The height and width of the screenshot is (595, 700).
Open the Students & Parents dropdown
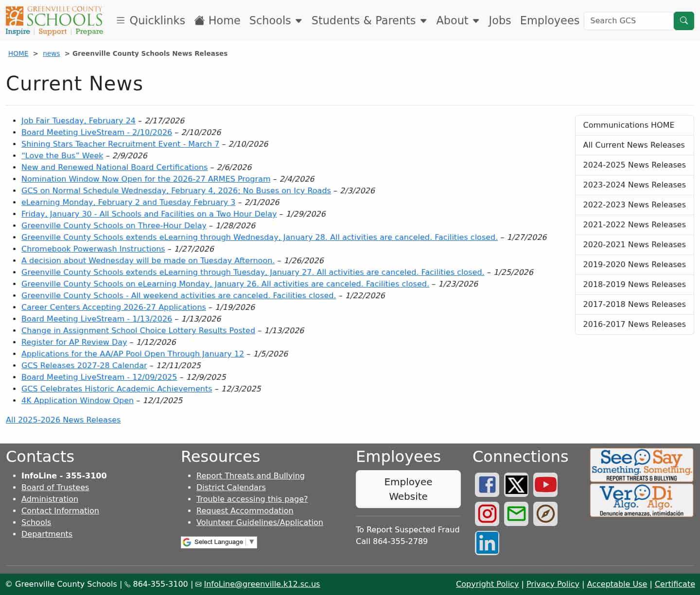[x=369, y=20]
